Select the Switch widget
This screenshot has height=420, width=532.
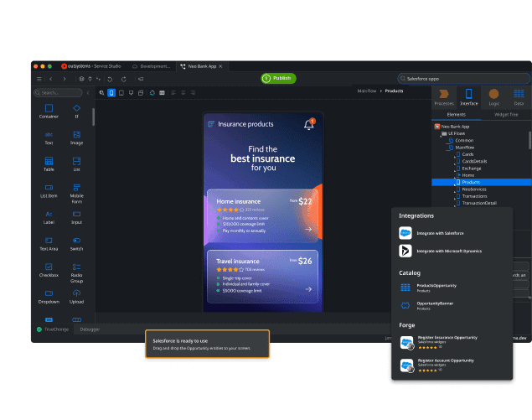(77, 244)
